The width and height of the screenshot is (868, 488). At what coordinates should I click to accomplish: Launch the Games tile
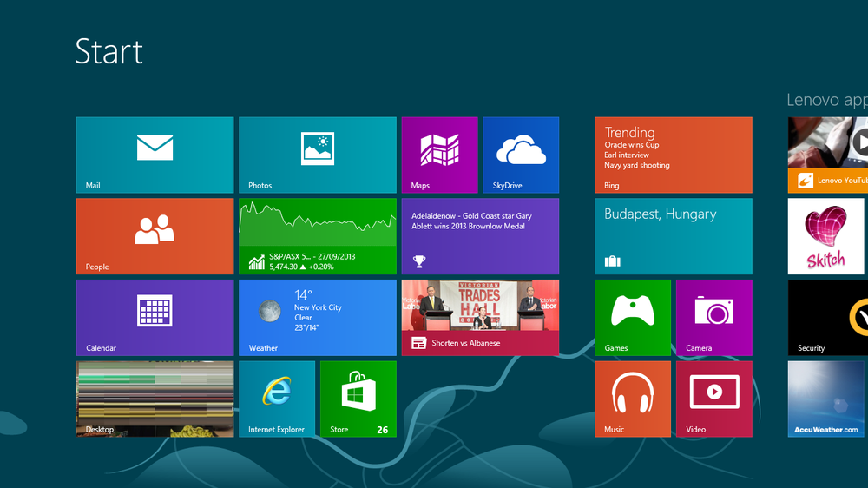tap(633, 318)
